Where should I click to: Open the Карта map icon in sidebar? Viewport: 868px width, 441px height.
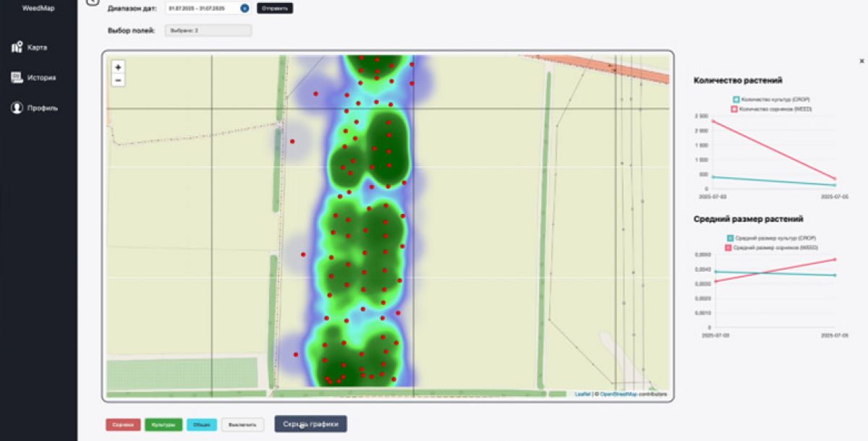[x=17, y=48]
